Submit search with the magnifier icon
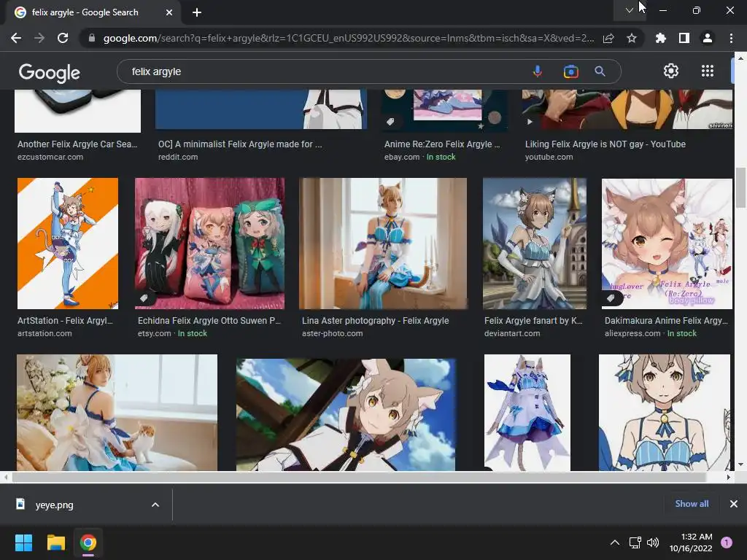Viewport: 747px width, 560px height. [x=600, y=71]
